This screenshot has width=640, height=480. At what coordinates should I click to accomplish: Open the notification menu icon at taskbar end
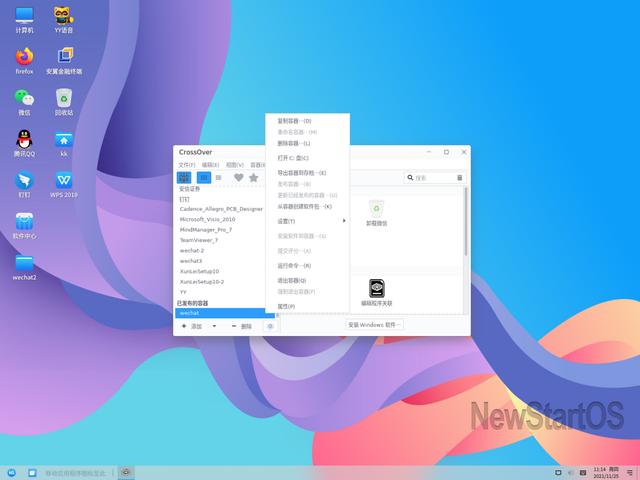point(630,473)
